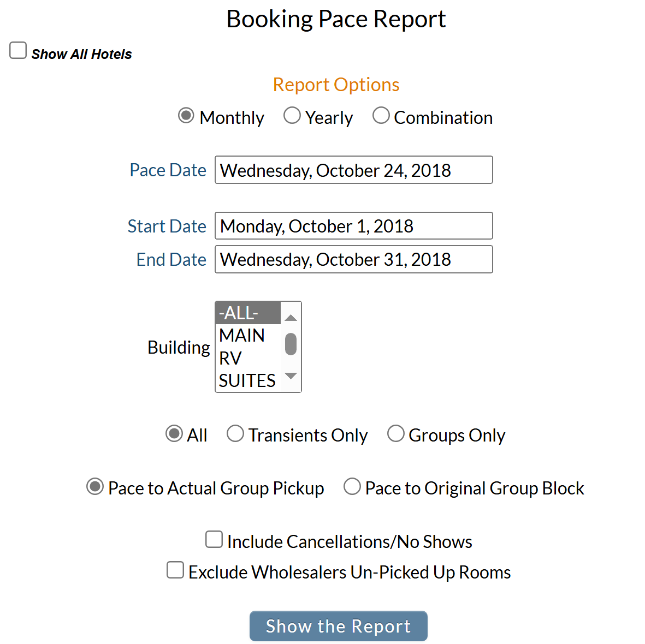Select RV in the Building list
Image resolution: width=645 pixels, height=644 pixels.
(x=230, y=358)
